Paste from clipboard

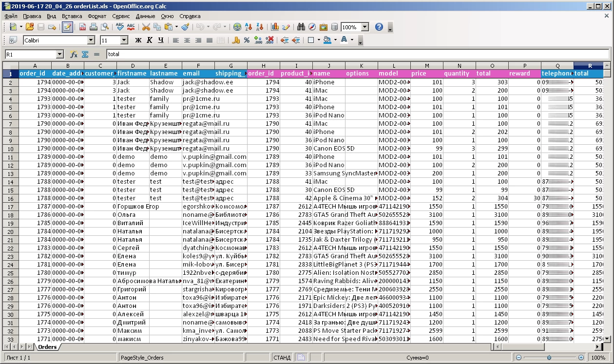168,27
